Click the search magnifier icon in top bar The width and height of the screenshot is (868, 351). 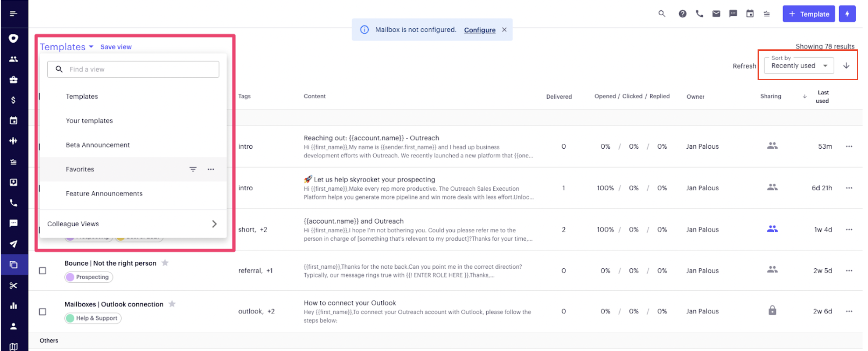(x=662, y=14)
